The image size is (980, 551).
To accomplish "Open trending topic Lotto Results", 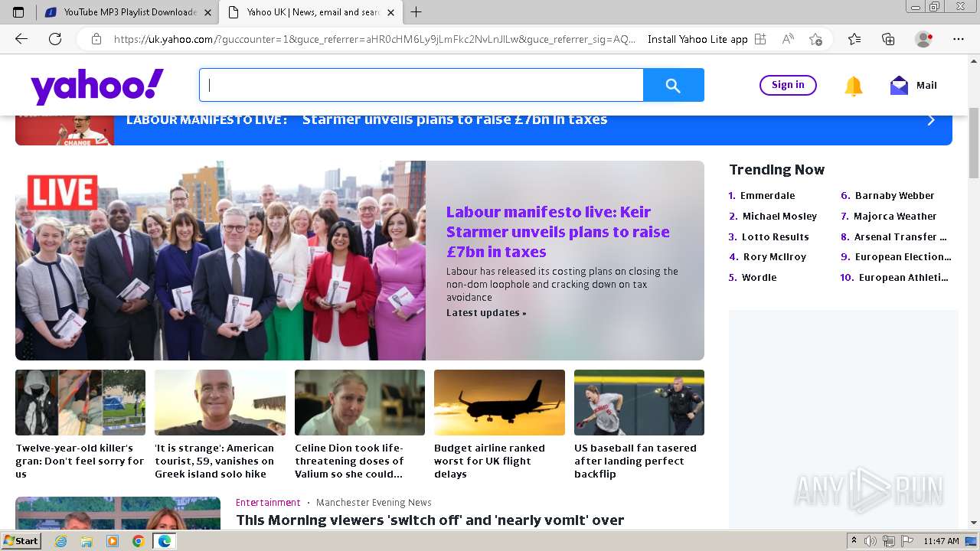I will (775, 237).
